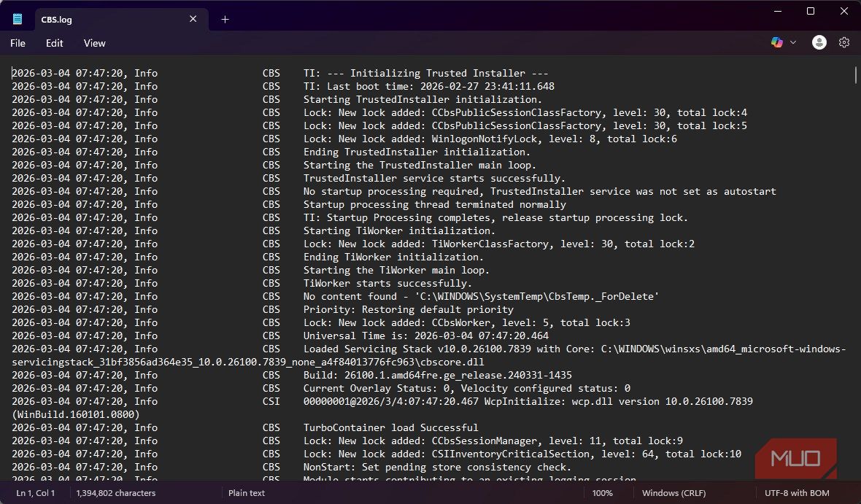
Task: Click UTF-8 with BOM encoding indicator
Action: click(x=797, y=493)
